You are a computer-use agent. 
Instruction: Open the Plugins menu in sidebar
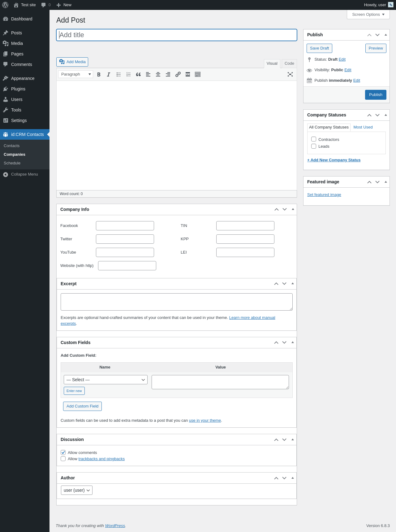click(18, 89)
